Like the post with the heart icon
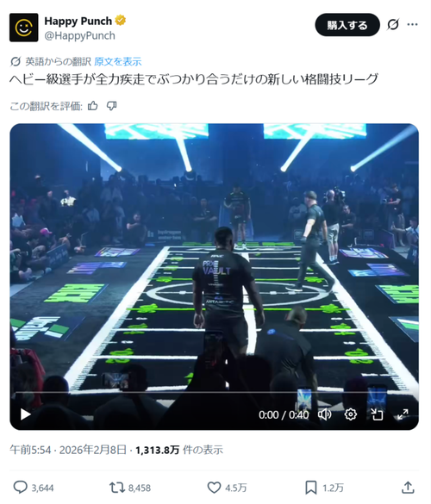 (214, 488)
